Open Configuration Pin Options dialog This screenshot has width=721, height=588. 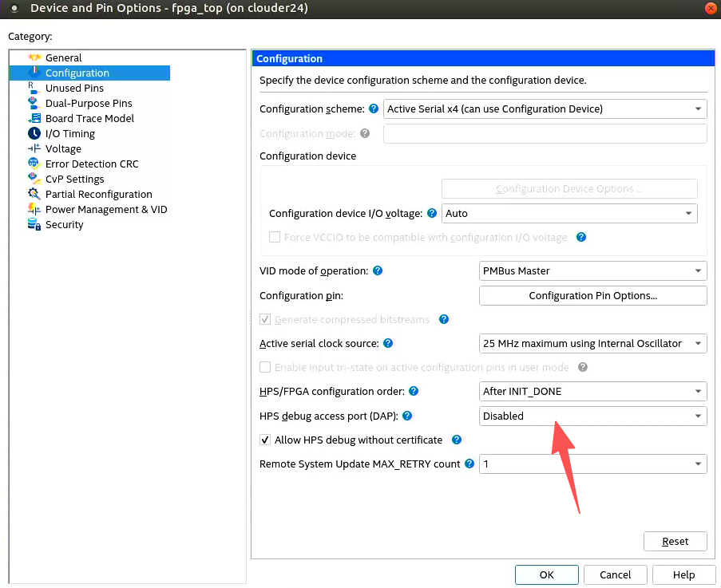click(592, 295)
